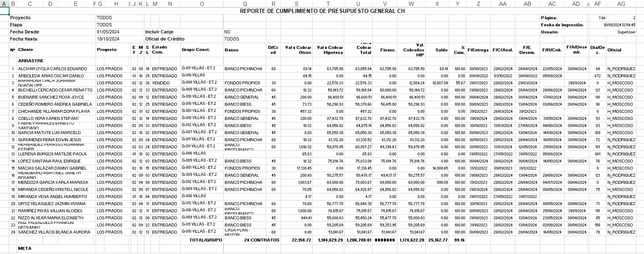This screenshot has width=644, height=254.
Task: Select the Cliente header cell
Action: click(25, 50)
